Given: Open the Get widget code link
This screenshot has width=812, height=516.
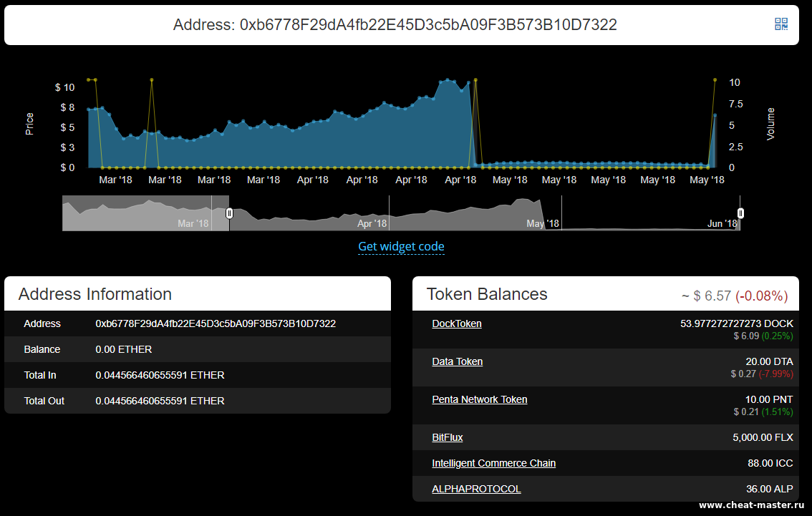Looking at the screenshot, I should [x=401, y=246].
